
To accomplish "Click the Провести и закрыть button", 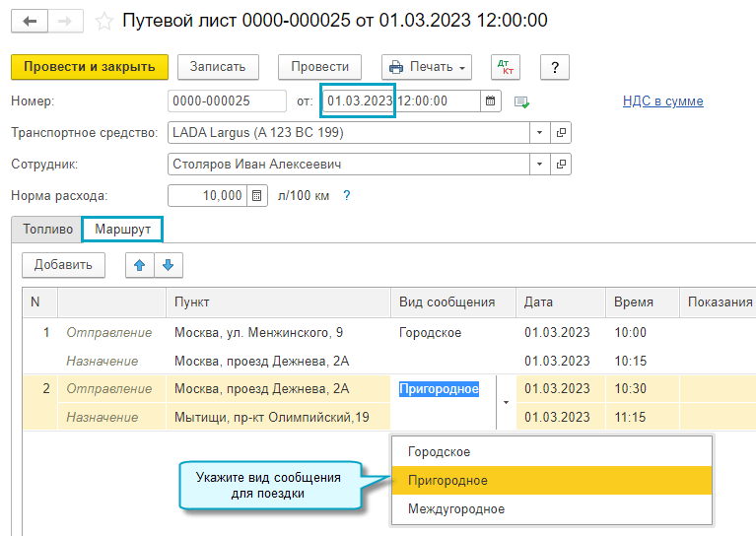I will click(89, 67).
